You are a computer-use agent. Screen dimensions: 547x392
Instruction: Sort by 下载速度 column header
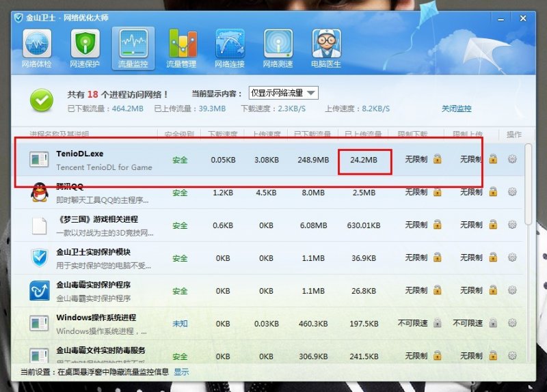[x=223, y=134]
